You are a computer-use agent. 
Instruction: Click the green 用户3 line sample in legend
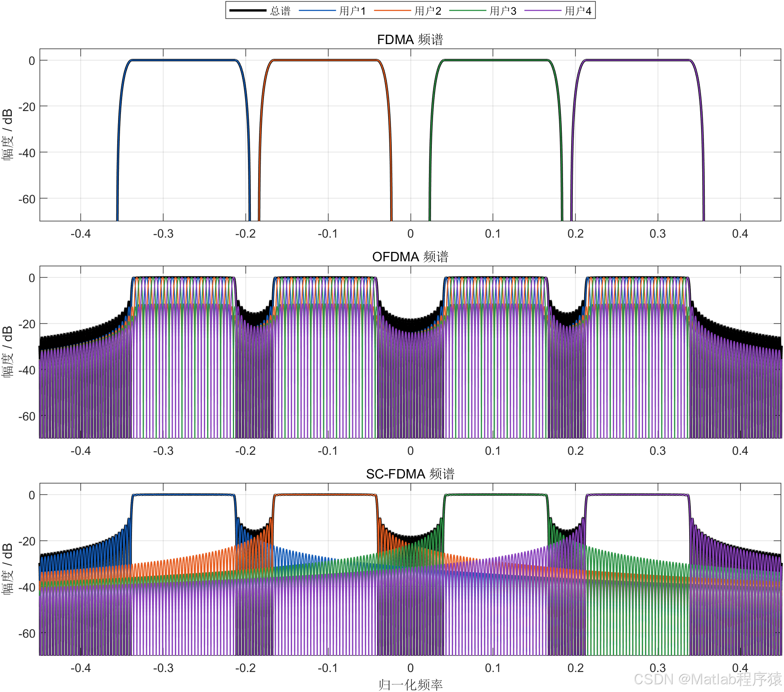[467, 11]
